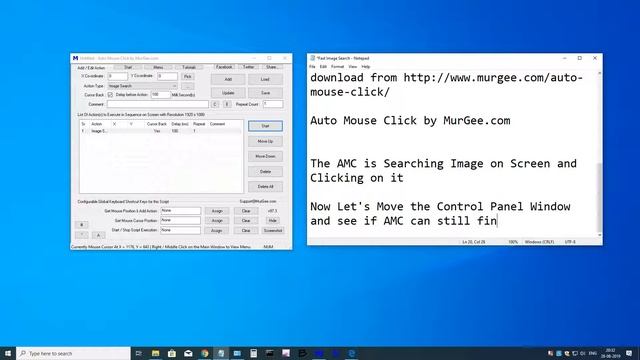The height and width of the screenshot is (360, 640).
Task: Click the Comment text field
Action: [x=158, y=104]
